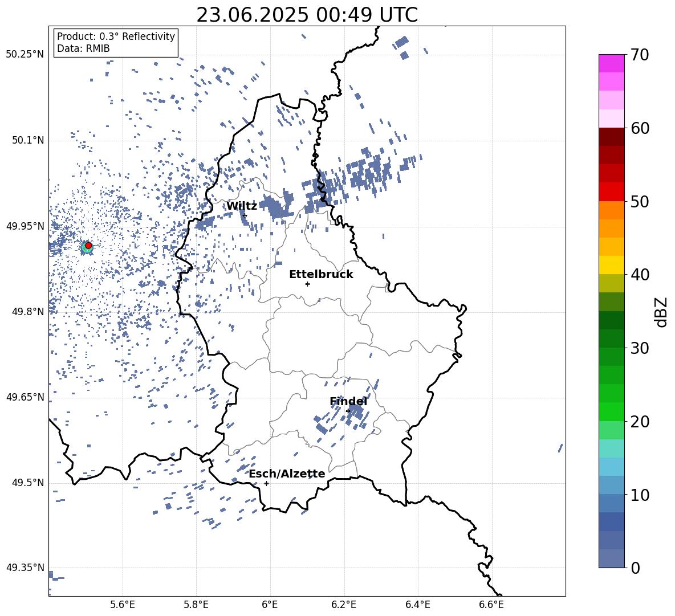
Task: Click the Esch/Alzette cross marker
Action: [x=266, y=483]
